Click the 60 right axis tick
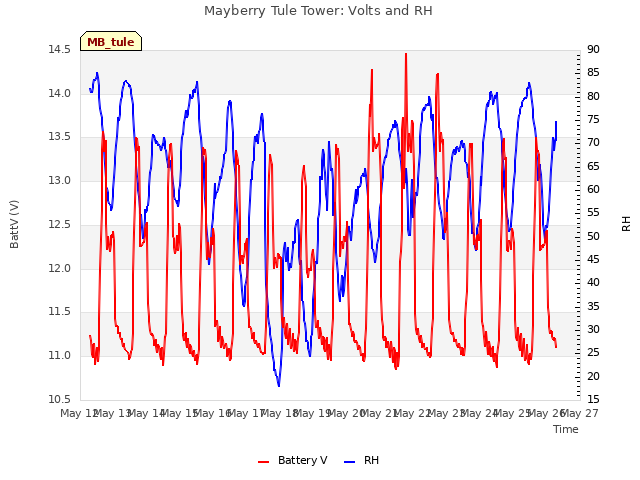 [593, 190]
